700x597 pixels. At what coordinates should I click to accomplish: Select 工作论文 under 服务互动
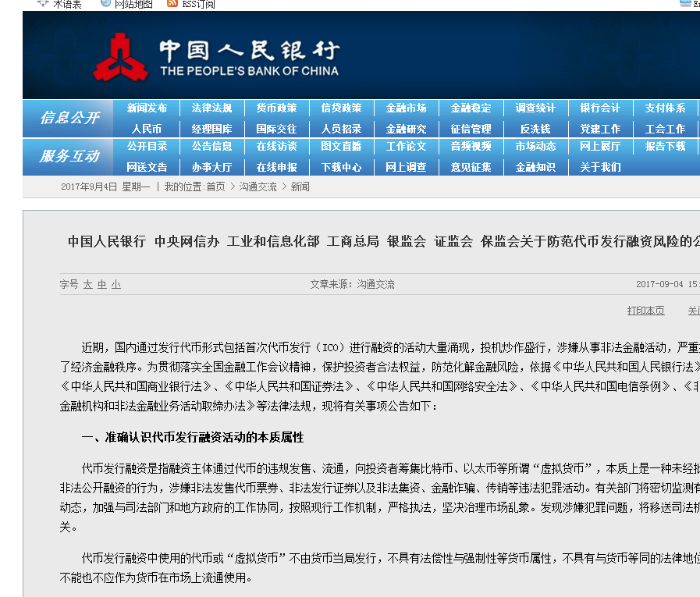407,147
